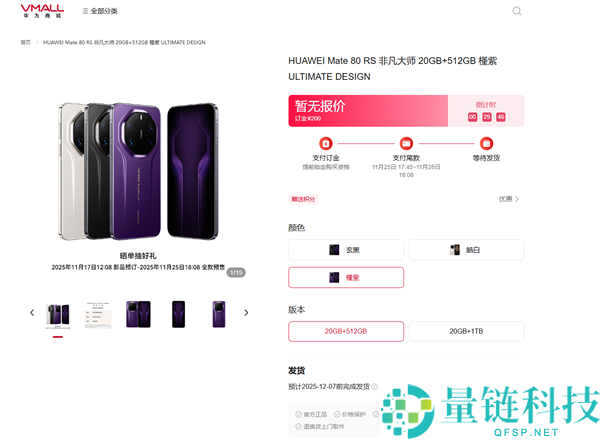600x443 pixels.
Task: Open the 全部分类 hamburger menu
Action: (100, 11)
